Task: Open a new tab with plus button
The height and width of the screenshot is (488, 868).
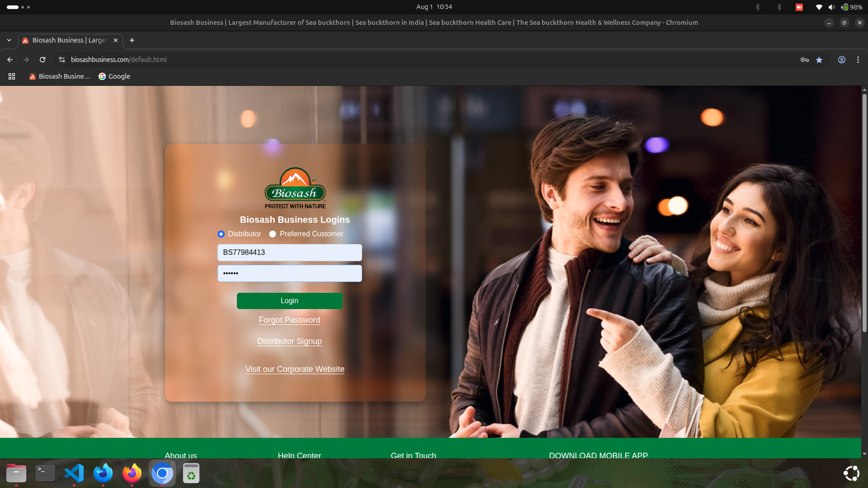Action: pyautogui.click(x=132, y=40)
